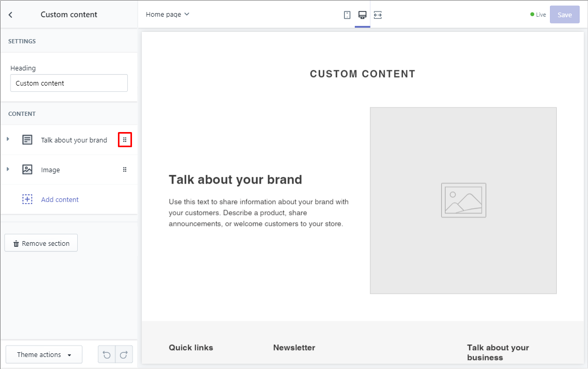Click the Quick links footer heading

point(191,348)
